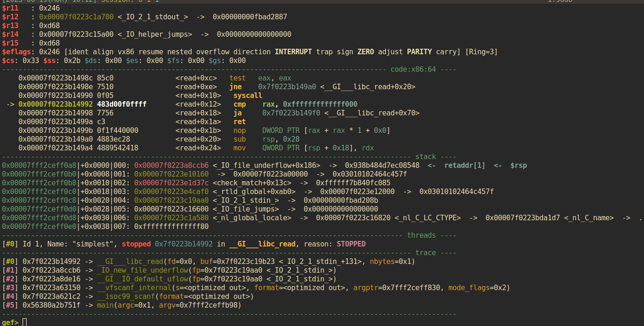Image resolution: width=644 pixels, height=326 pixels.
Task: Select the _IO_2_1_stdout_ symbol in $r12
Action: [x=153, y=17]
